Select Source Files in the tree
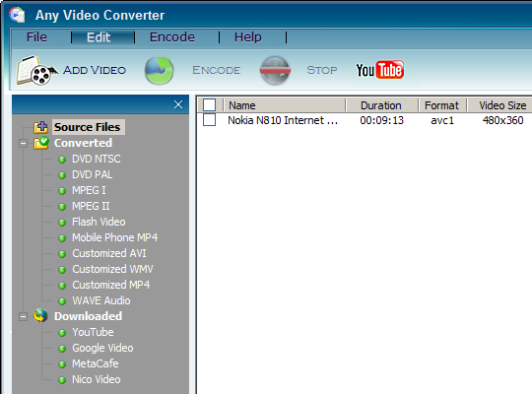The image size is (532, 394). 88,127
